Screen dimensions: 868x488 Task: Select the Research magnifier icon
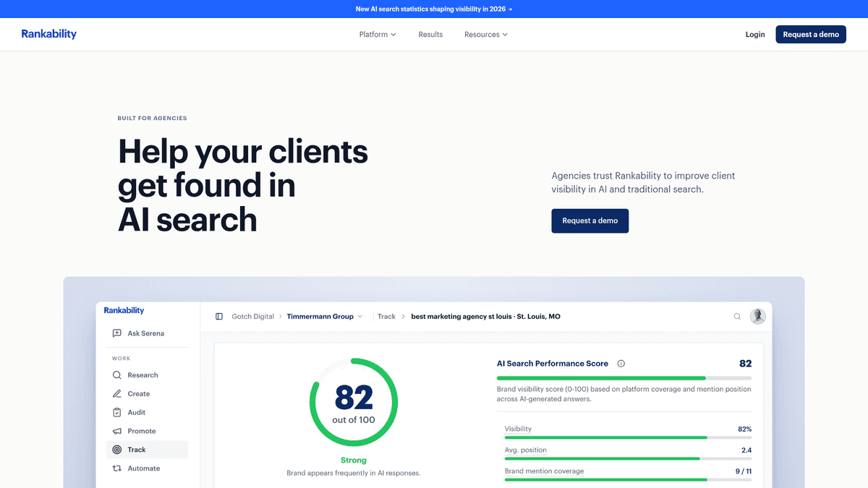pos(117,375)
